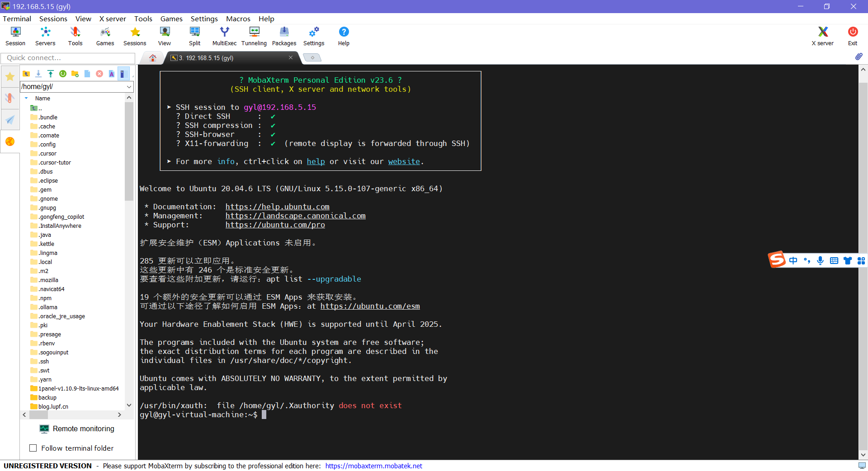Viewport: 868px width, 471px height.
Task: Open the Macros paper plane sidebar tab
Action: point(10,120)
